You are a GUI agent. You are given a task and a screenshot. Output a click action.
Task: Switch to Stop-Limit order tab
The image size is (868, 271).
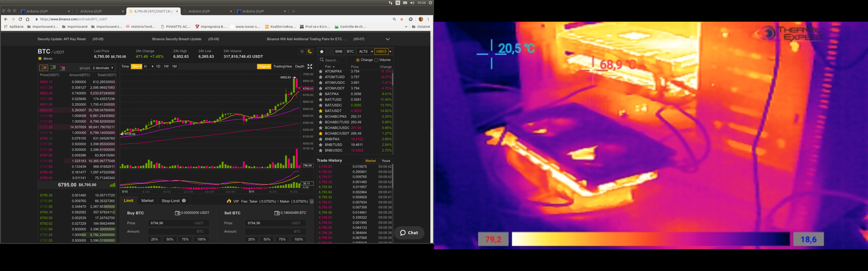click(170, 201)
